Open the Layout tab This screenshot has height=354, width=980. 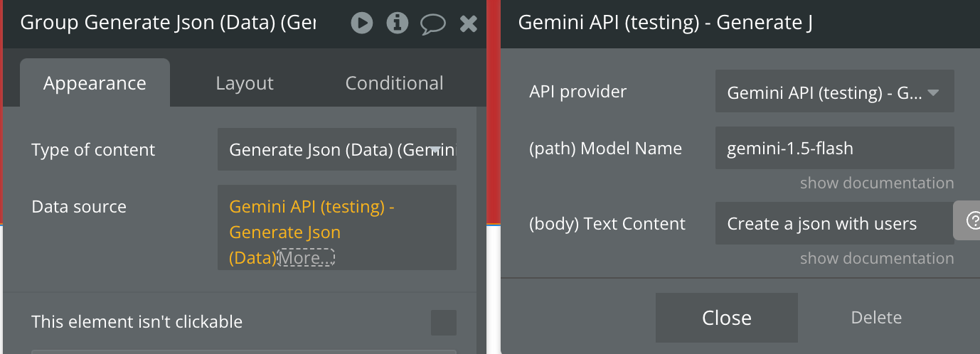(245, 83)
